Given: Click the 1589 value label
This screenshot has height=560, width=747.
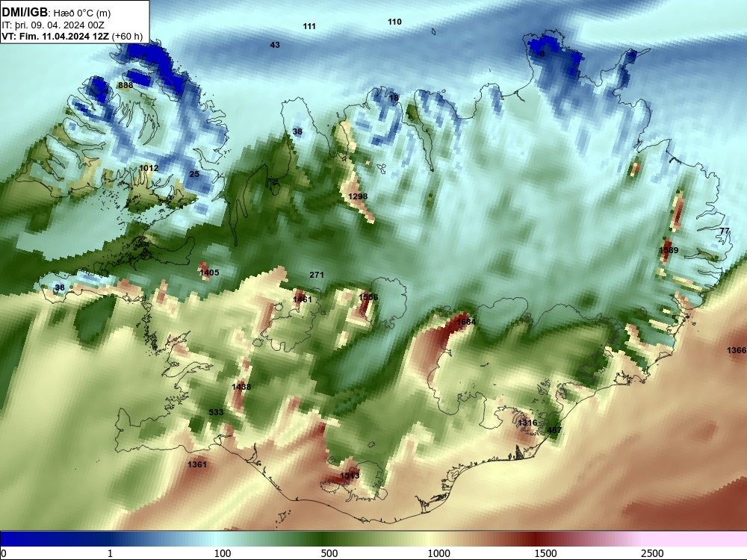Looking at the screenshot, I should coord(669,250).
